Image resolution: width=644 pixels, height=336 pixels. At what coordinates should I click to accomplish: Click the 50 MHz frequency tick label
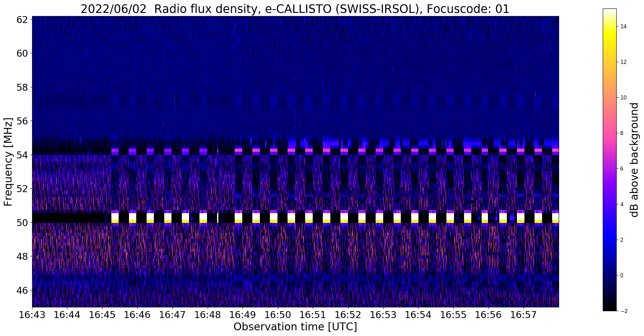(22, 222)
